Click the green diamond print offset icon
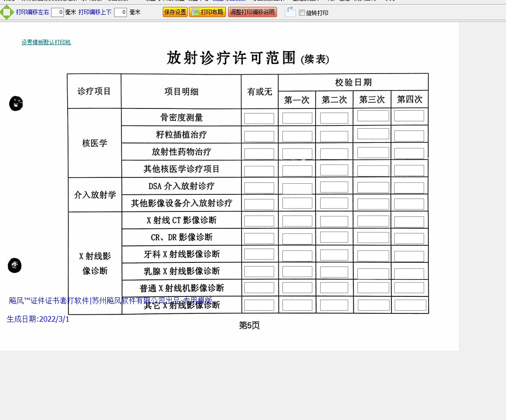Image resolution: width=506 pixels, height=420 pixels. click(x=6, y=12)
